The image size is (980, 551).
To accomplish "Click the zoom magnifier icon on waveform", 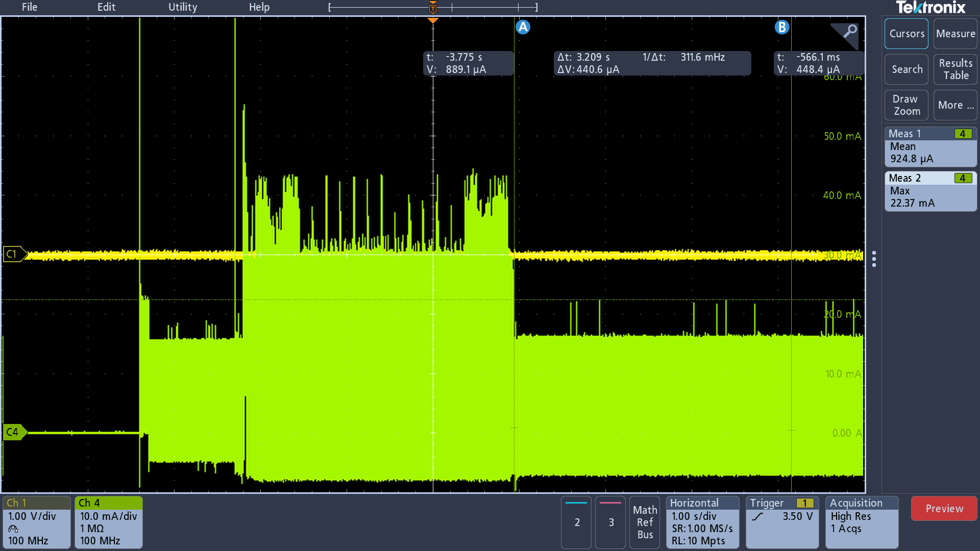I will (x=850, y=32).
